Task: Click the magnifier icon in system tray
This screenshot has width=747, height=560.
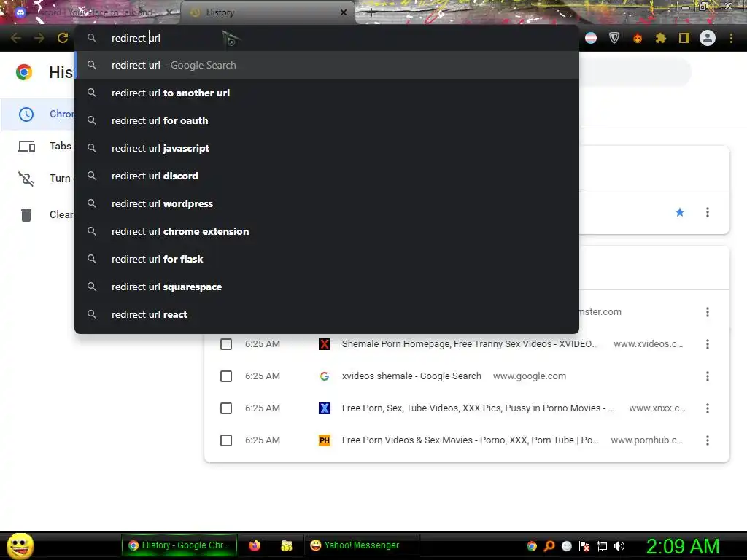Action: click(549, 546)
